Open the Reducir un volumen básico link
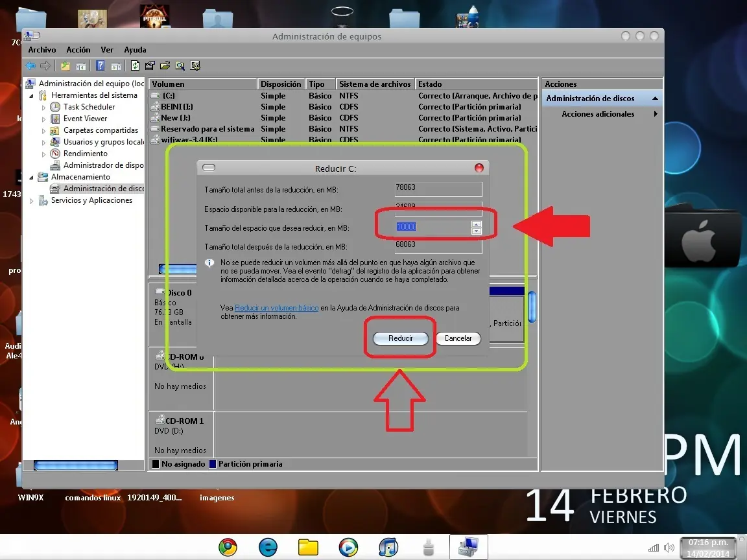This screenshot has width=747, height=560. pyautogui.click(x=276, y=308)
